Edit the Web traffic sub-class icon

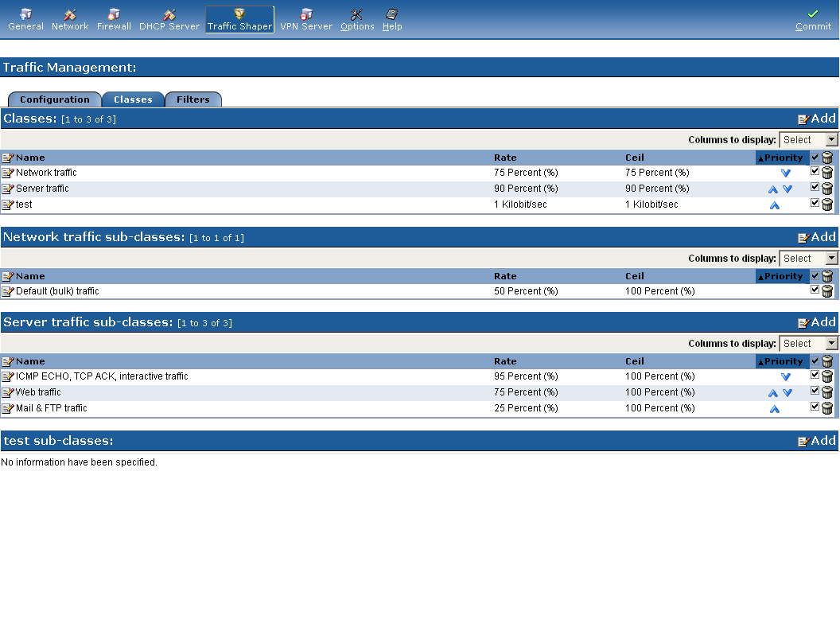tap(7, 393)
